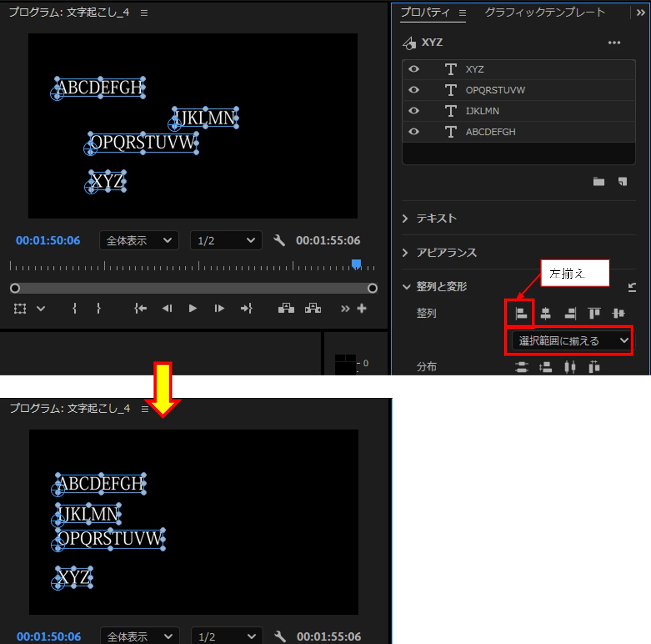This screenshot has height=644, width=651.
Task: Create a new group with the folder icon
Action: coord(599,182)
